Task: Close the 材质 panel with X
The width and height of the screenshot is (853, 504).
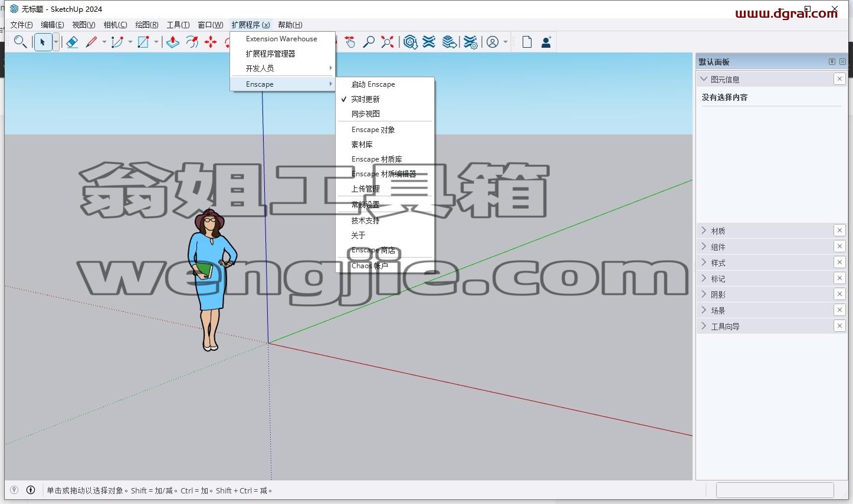Action: 839,230
